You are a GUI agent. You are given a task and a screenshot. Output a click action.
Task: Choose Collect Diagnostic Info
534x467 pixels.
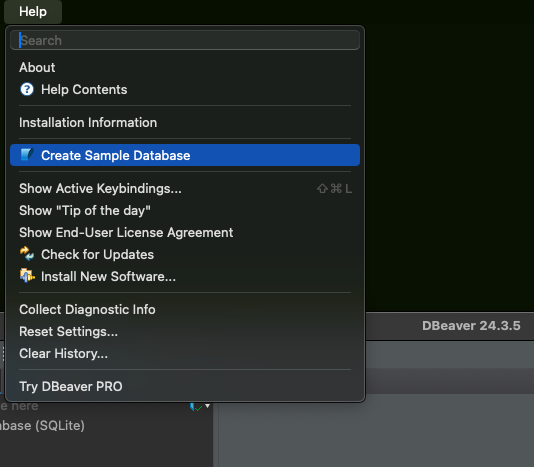click(185, 310)
